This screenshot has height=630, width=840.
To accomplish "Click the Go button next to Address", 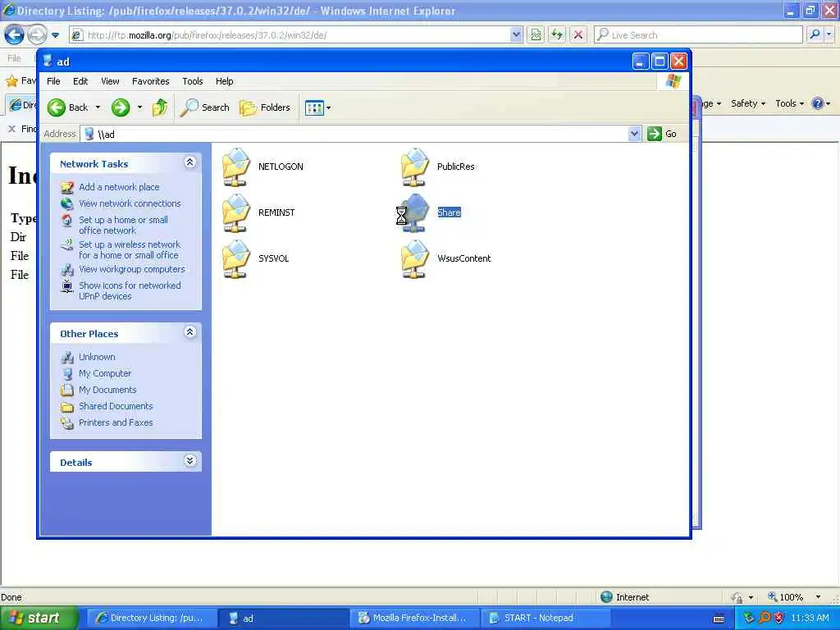I will (662, 134).
